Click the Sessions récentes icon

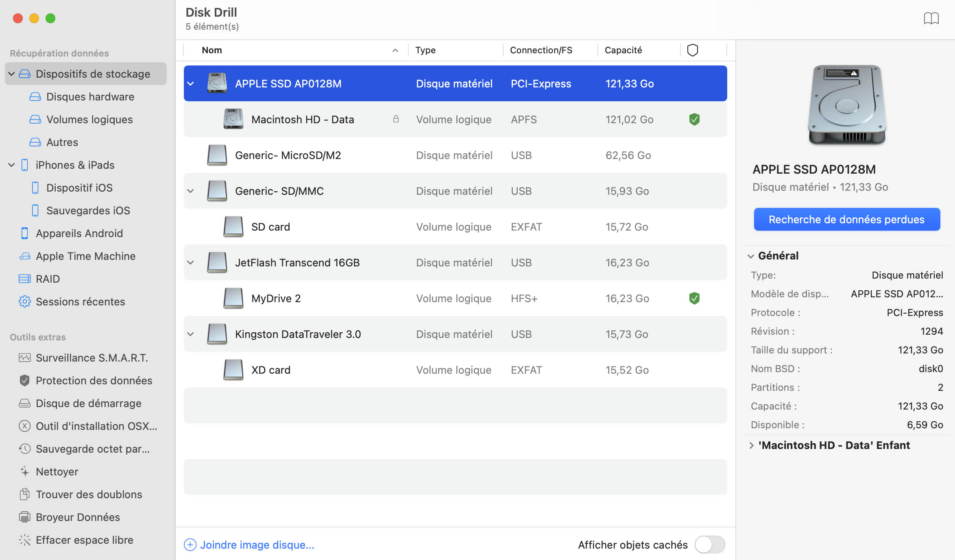(x=25, y=301)
